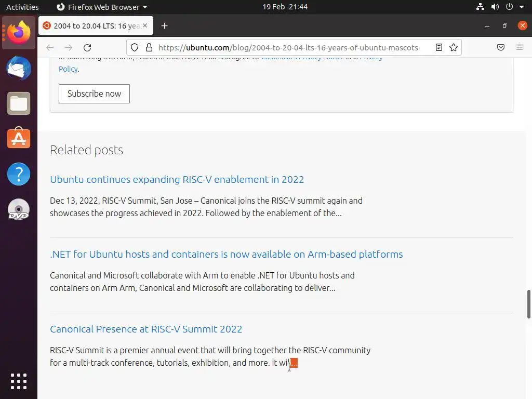
Task: Click the Subscribe now button
Action: click(x=94, y=94)
